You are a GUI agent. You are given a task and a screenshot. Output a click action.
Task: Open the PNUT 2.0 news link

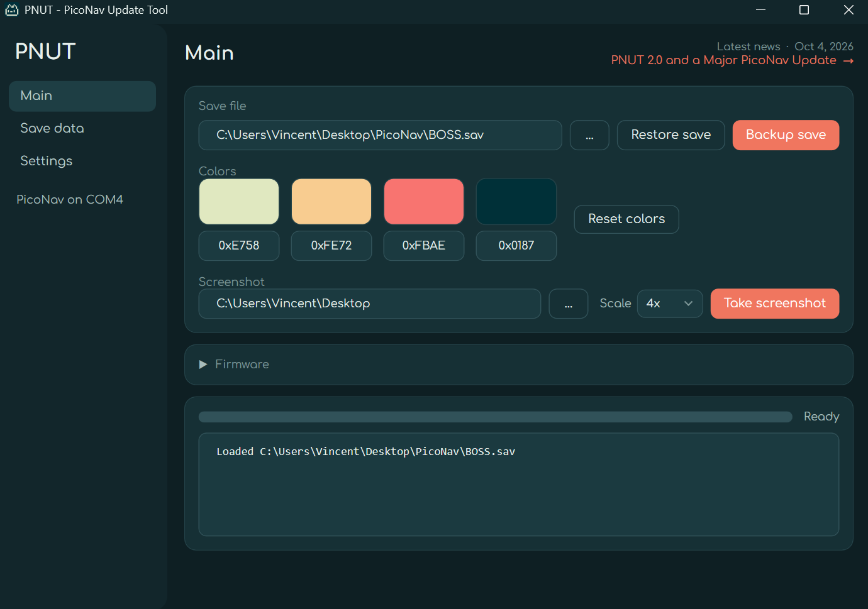[x=732, y=60]
